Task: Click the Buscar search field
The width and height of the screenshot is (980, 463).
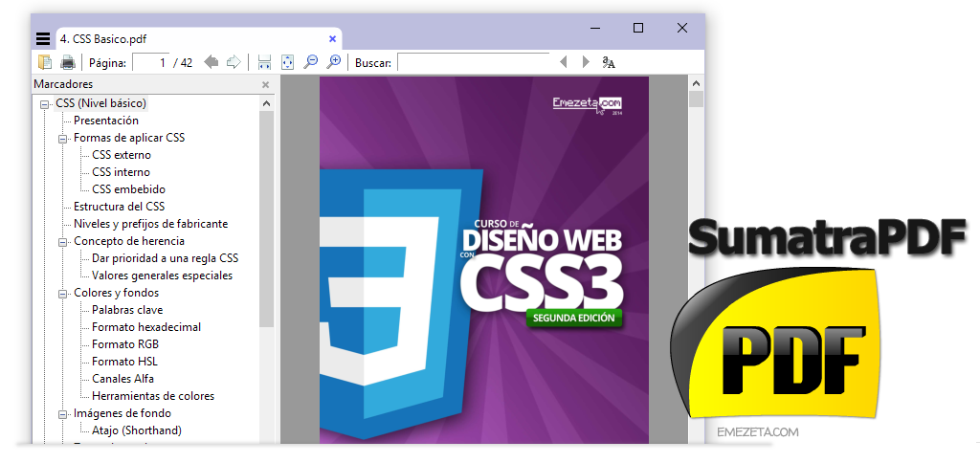Action: click(473, 62)
